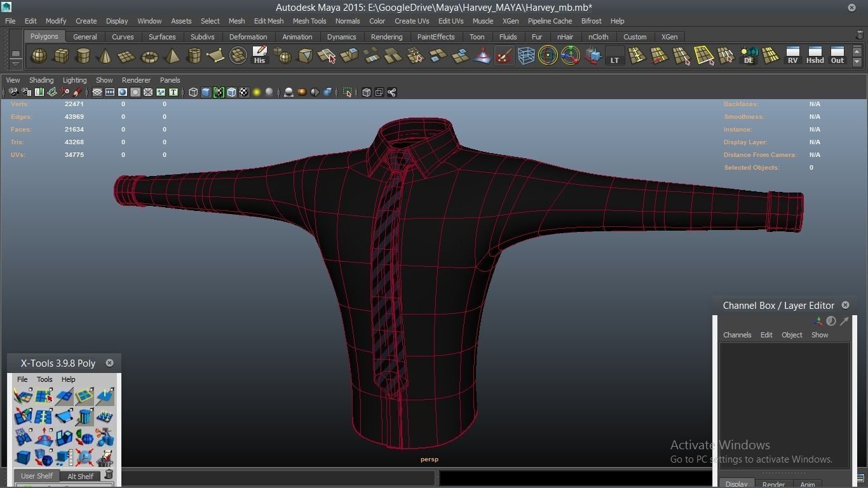Create a polygon torus from the shelf
The image size is (868, 488).
point(149,56)
